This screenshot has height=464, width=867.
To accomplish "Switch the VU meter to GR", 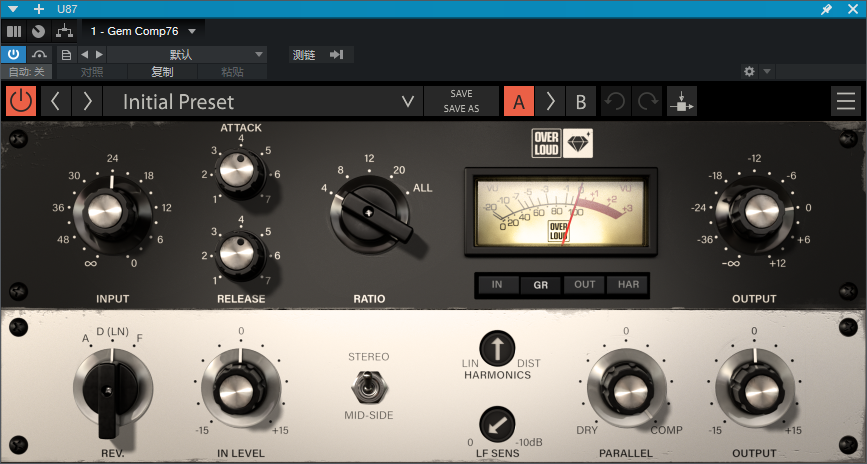I will [x=541, y=285].
